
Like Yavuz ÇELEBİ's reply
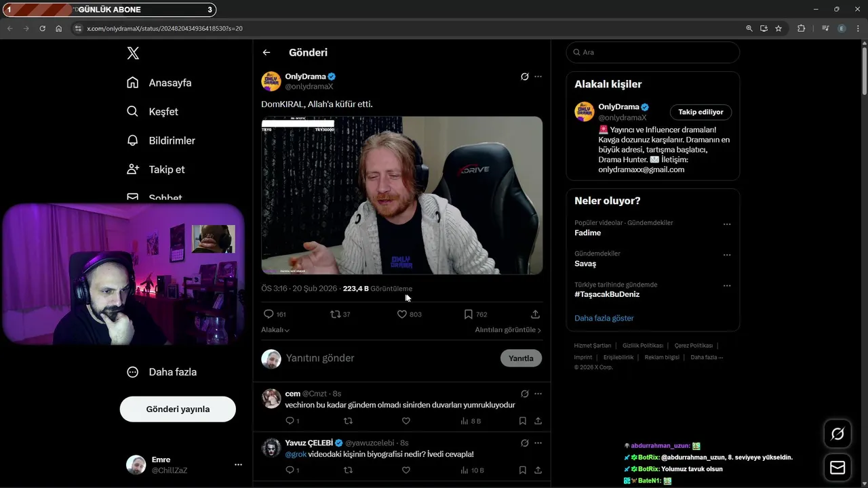[406, 470]
